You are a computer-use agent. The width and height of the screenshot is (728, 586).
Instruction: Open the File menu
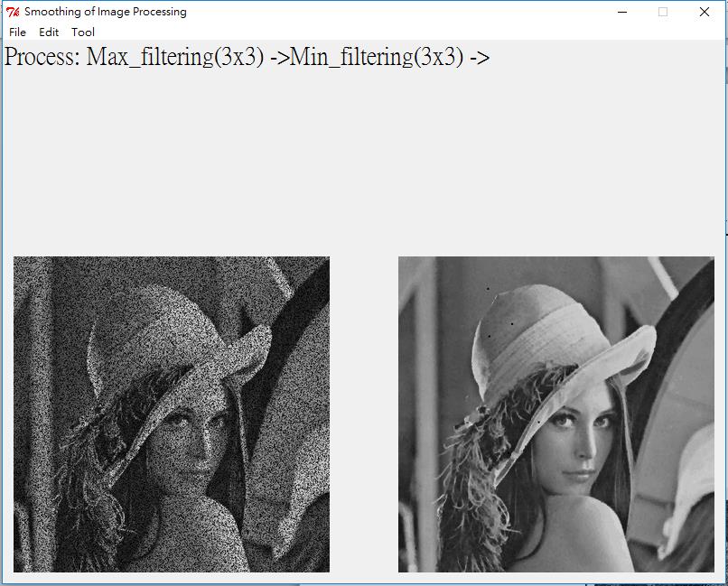pyautogui.click(x=18, y=32)
